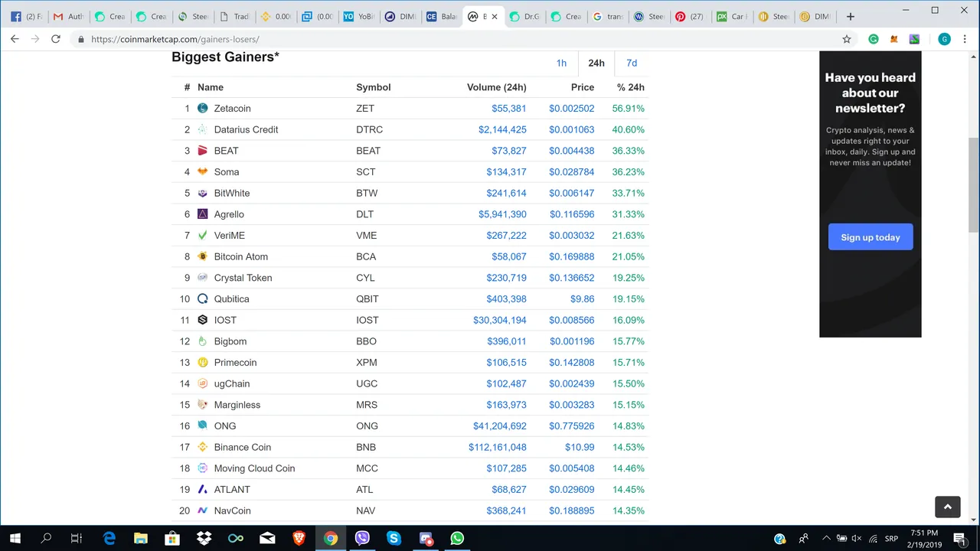Open the Chrome profile avatar
Image resolution: width=980 pixels, height=551 pixels.
point(944,39)
